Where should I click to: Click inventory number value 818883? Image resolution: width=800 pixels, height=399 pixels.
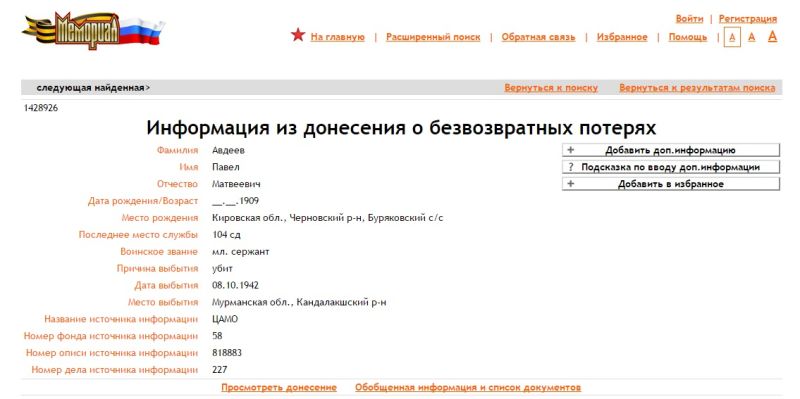point(227,353)
